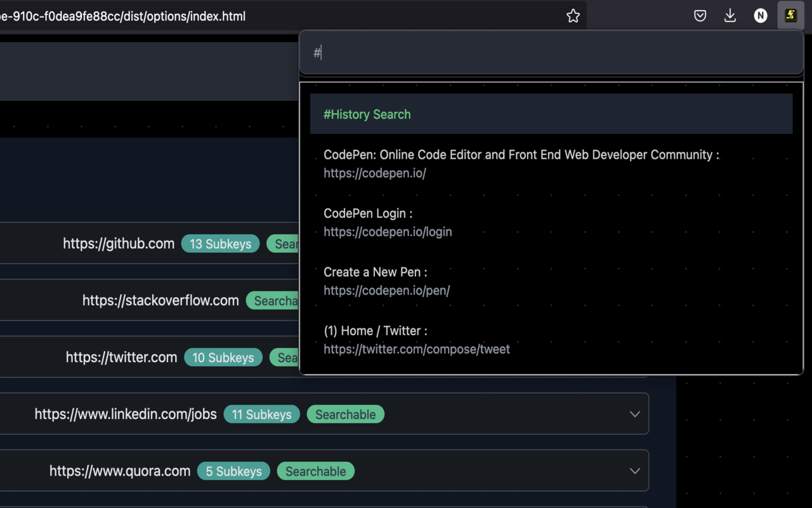The image size is (812, 508).
Task: Open the twitter.com/compose/tweet link
Action: [x=416, y=349]
